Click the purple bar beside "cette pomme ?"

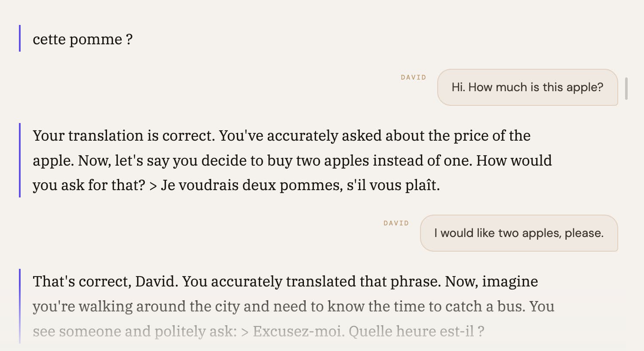(x=20, y=38)
